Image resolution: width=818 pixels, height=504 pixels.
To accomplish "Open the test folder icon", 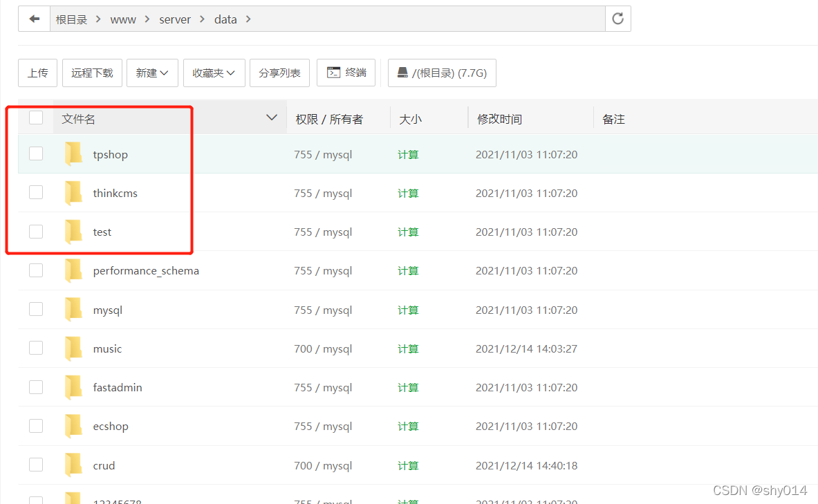I will (x=73, y=232).
